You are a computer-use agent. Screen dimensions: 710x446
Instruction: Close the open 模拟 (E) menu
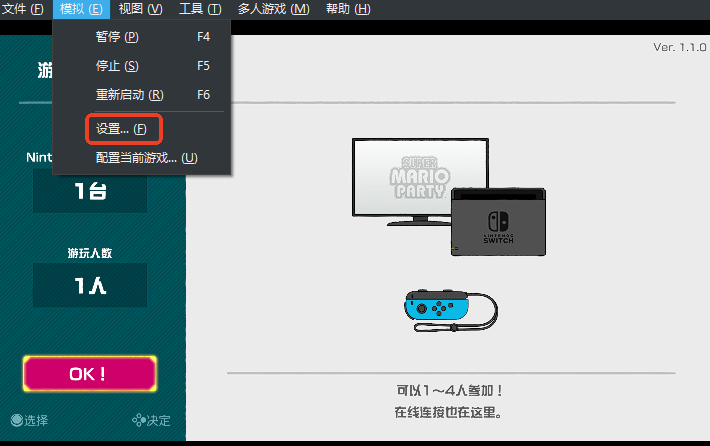click(81, 9)
